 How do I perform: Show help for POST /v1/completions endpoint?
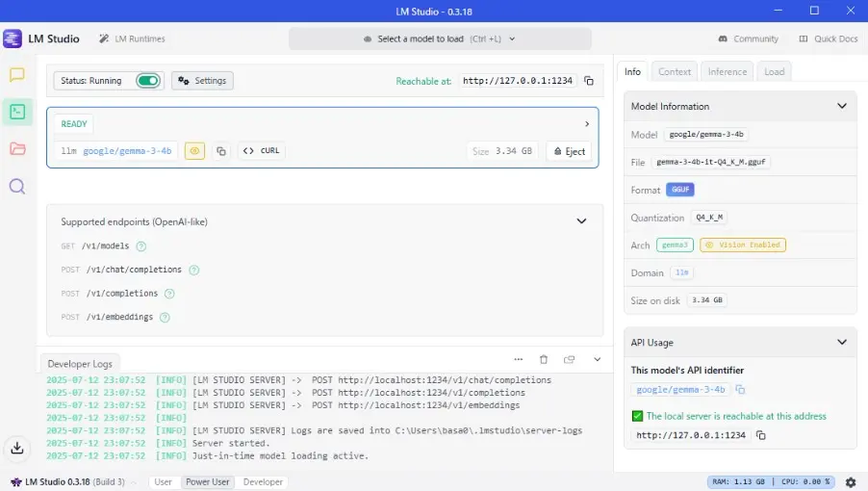[x=169, y=294]
